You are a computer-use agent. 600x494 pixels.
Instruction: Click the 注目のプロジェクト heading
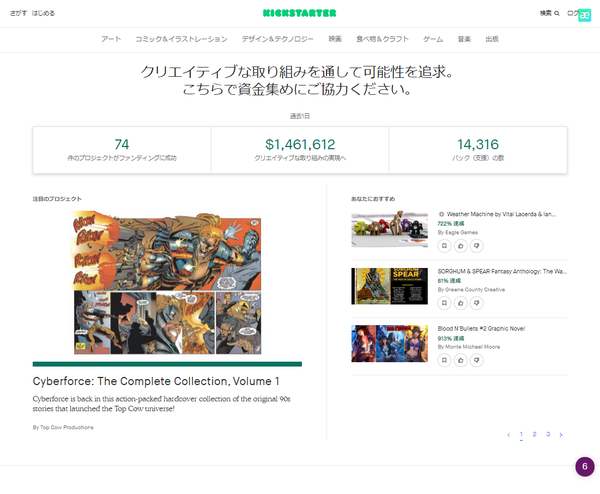coord(57,199)
